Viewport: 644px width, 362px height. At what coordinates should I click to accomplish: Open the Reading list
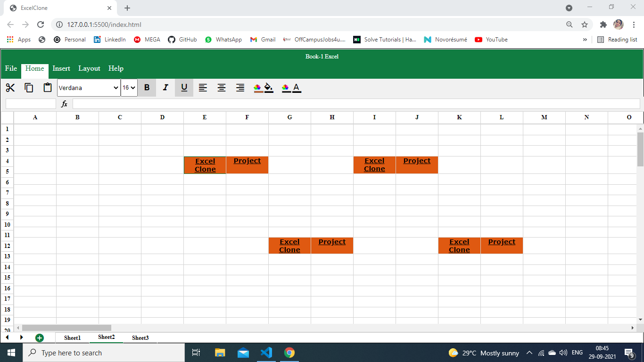pyautogui.click(x=617, y=40)
